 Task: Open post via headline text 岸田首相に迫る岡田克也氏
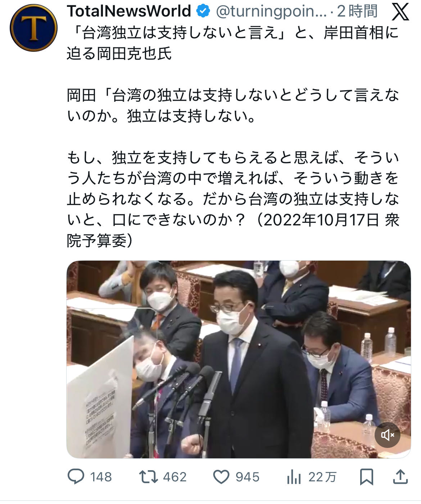(233, 43)
